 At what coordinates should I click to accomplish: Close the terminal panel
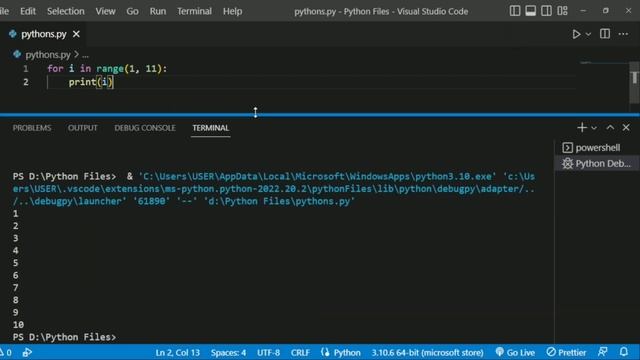coord(626,128)
